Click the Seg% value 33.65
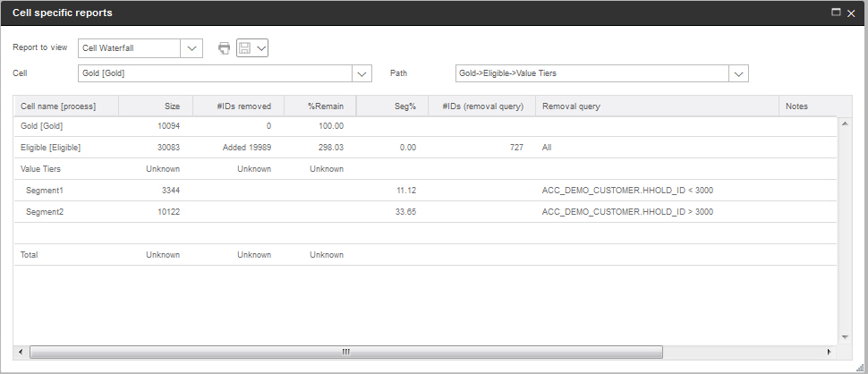 pyautogui.click(x=405, y=212)
